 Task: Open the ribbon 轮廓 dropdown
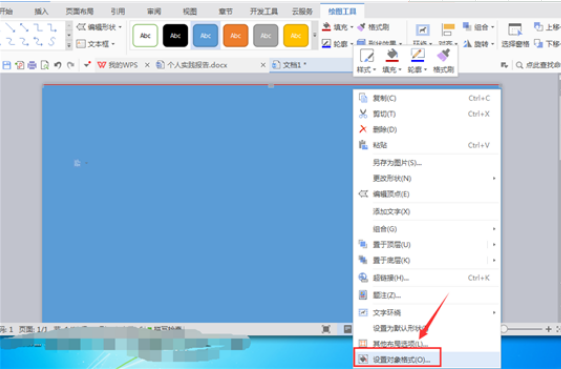tap(336, 44)
